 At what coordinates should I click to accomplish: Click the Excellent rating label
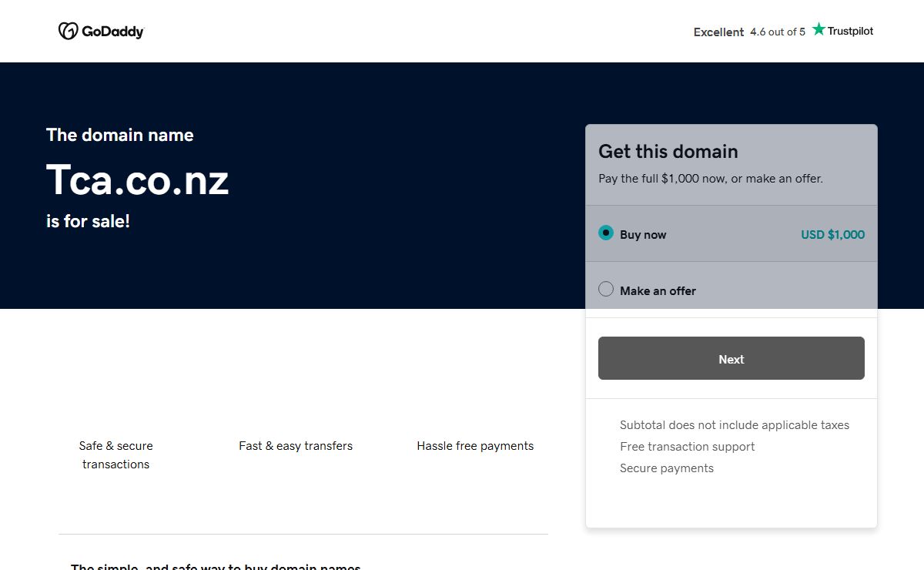pyautogui.click(x=718, y=32)
